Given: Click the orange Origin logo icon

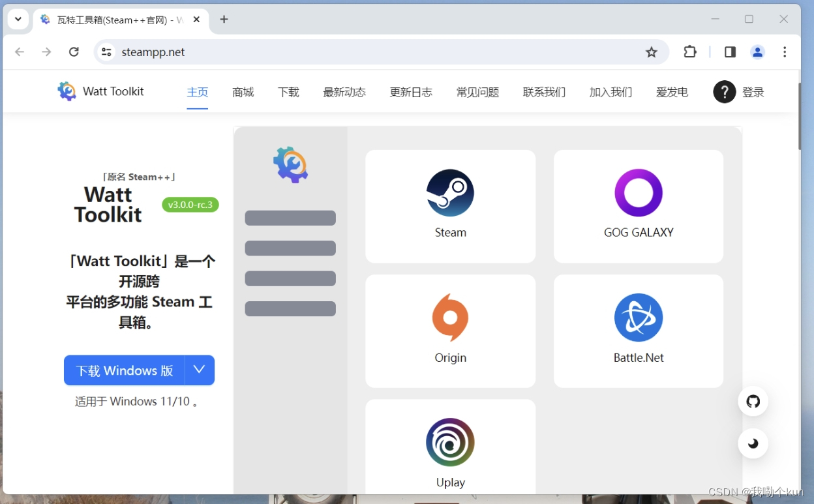Looking at the screenshot, I should (x=450, y=318).
